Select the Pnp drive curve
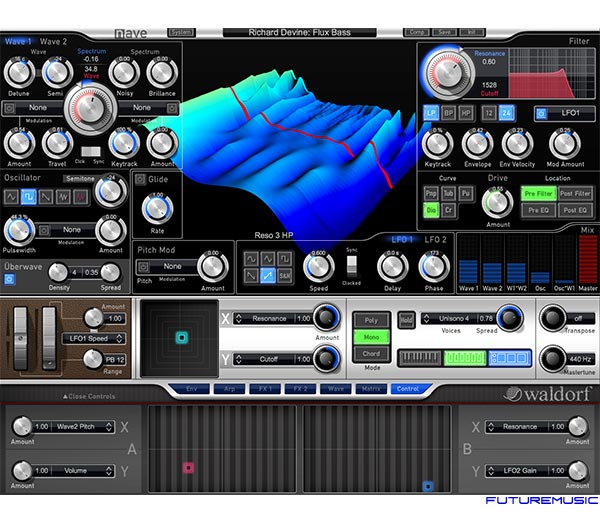Image resolution: width=600 pixels, height=525 pixels. pos(431,194)
